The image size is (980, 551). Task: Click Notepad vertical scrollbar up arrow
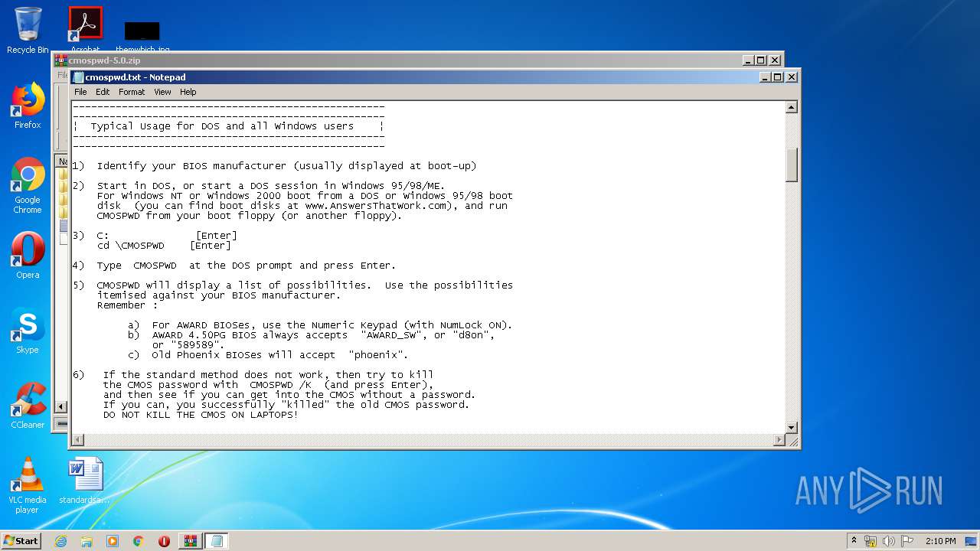(x=792, y=107)
